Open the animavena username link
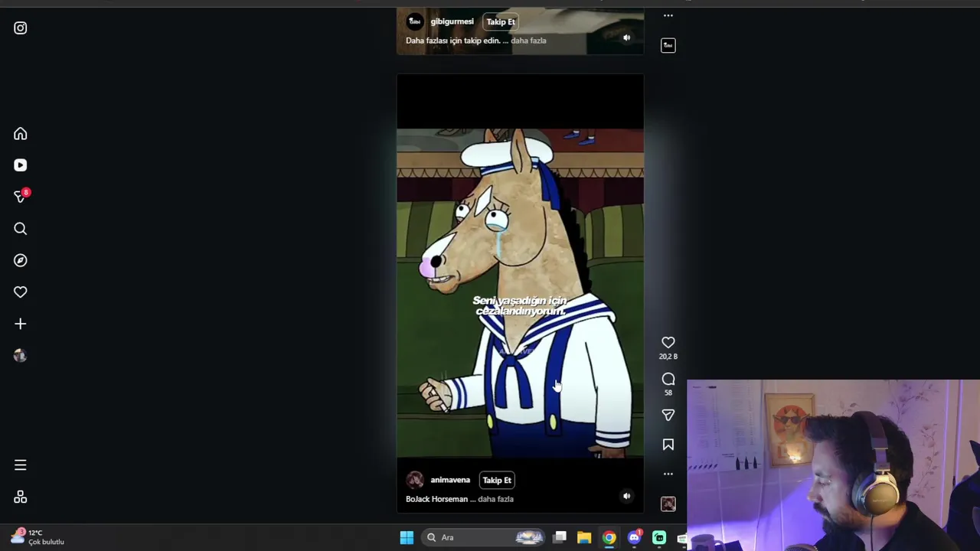Image resolution: width=980 pixels, height=551 pixels. click(450, 481)
